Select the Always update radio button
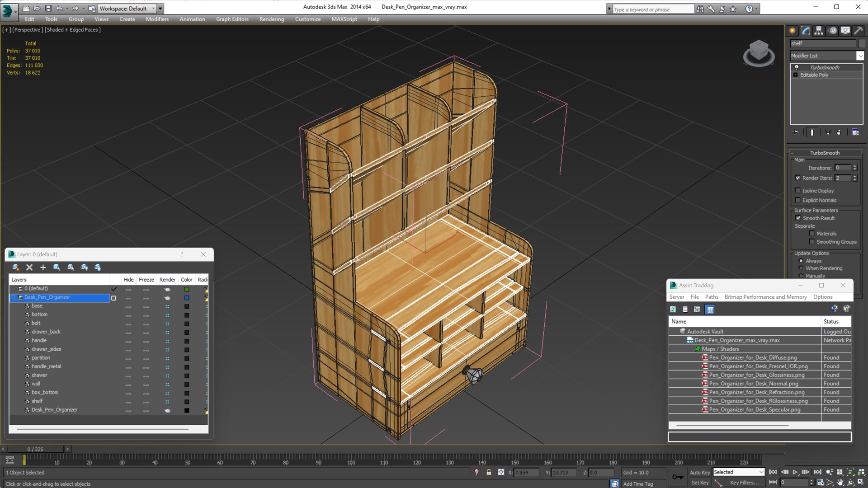Screen dimensions: 868x488 click(801, 261)
